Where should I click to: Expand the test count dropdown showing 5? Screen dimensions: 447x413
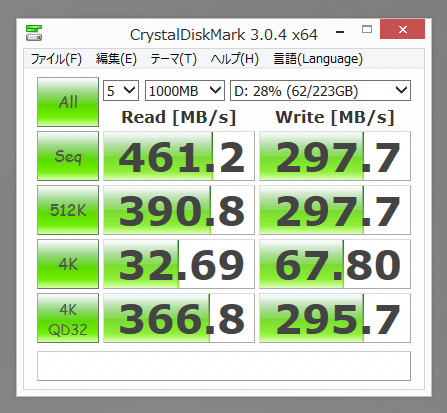[121, 91]
